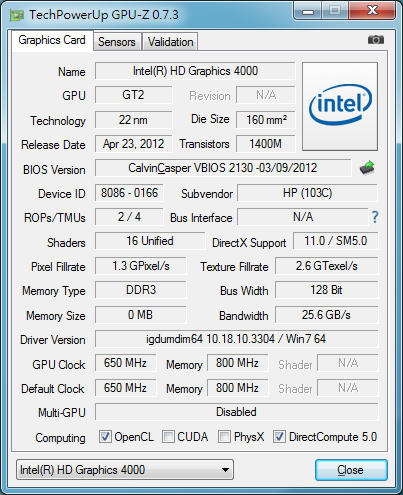Click the Driver Version label
The height and width of the screenshot is (495, 403).
tap(53, 340)
